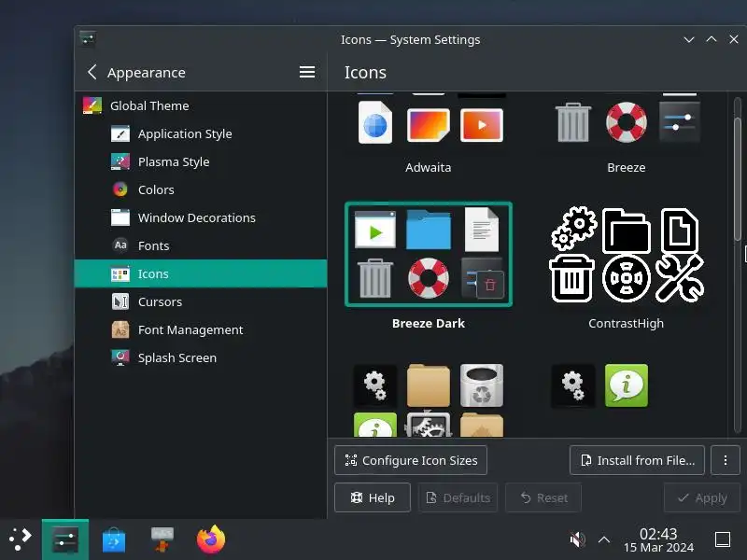
Task: Select the Adwaita icon theme
Action: pyautogui.click(x=429, y=121)
